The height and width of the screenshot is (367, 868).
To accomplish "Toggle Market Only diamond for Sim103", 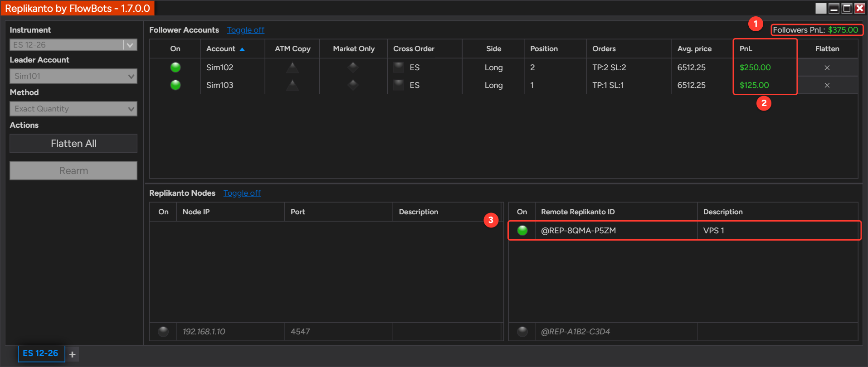I will click(x=353, y=85).
